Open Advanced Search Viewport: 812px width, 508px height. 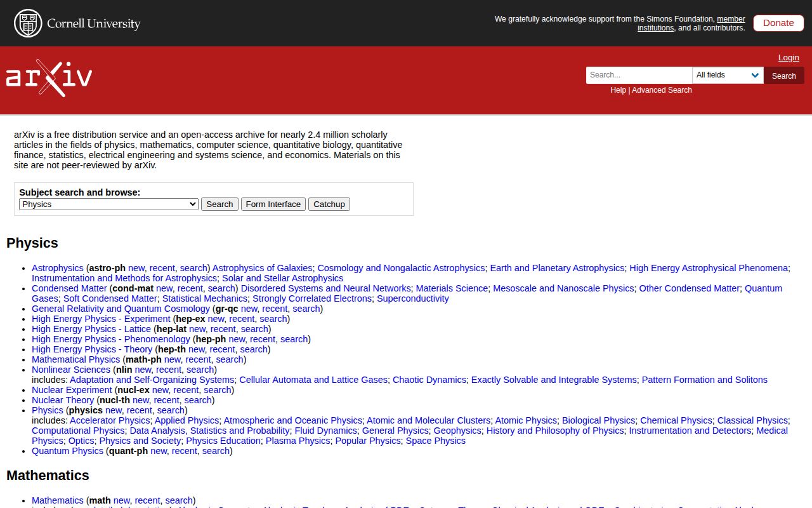pyautogui.click(x=662, y=90)
